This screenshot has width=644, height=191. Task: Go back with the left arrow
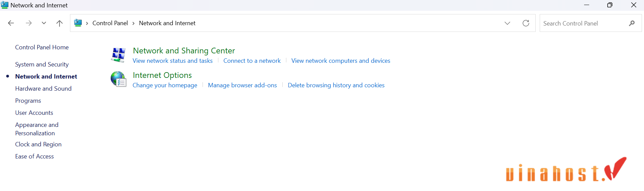(x=11, y=23)
